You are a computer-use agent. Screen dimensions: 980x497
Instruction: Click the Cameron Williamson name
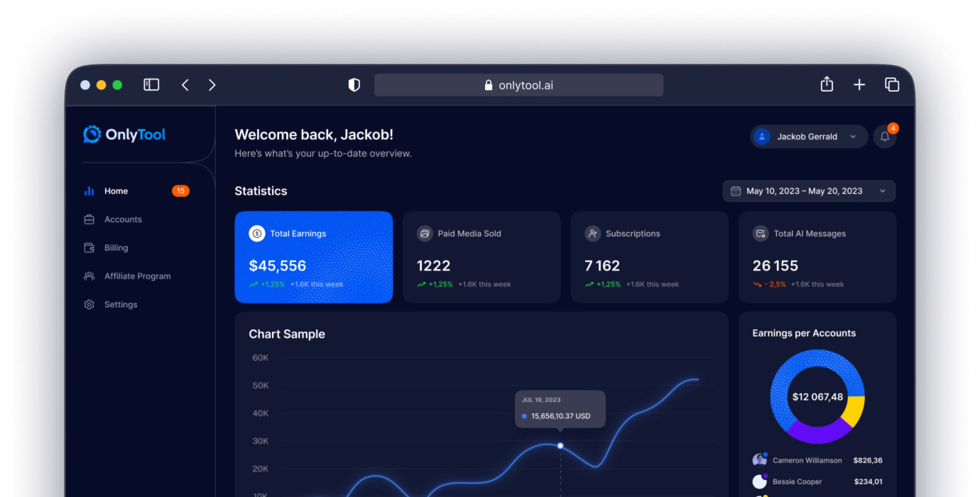(807, 460)
